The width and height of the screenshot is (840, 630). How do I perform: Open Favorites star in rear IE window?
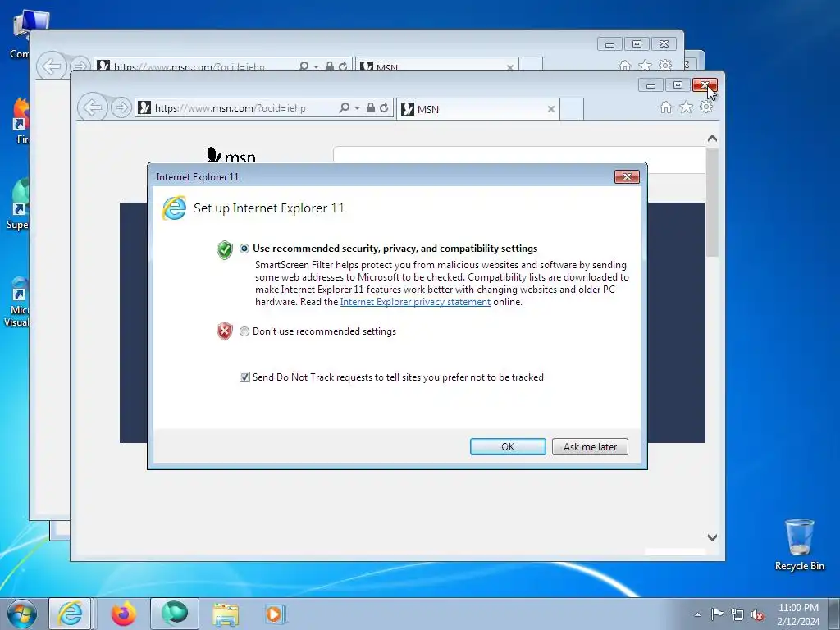pyautogui.click(x=645, y=66)
